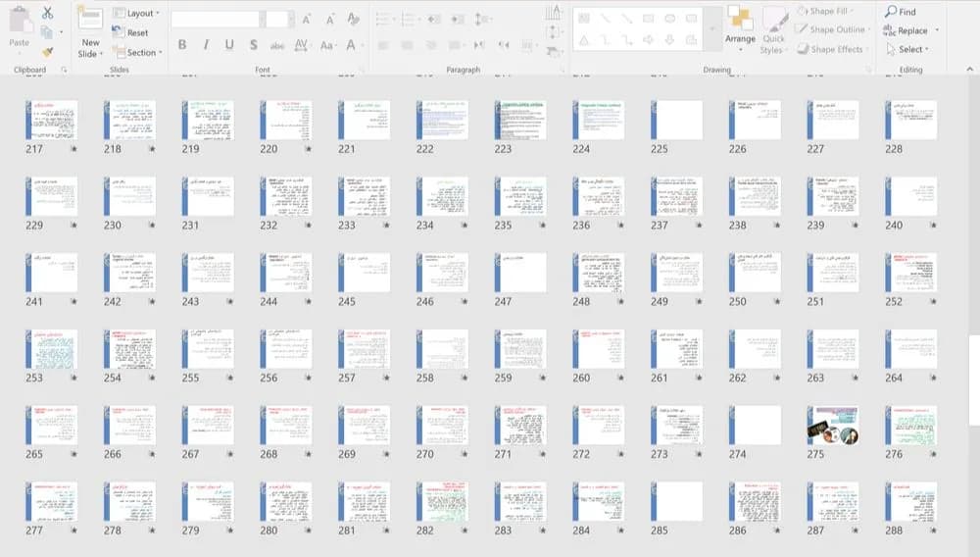Select slide 275 thumbnail with photos
The image size is (980, 557).
click(832, 425)
